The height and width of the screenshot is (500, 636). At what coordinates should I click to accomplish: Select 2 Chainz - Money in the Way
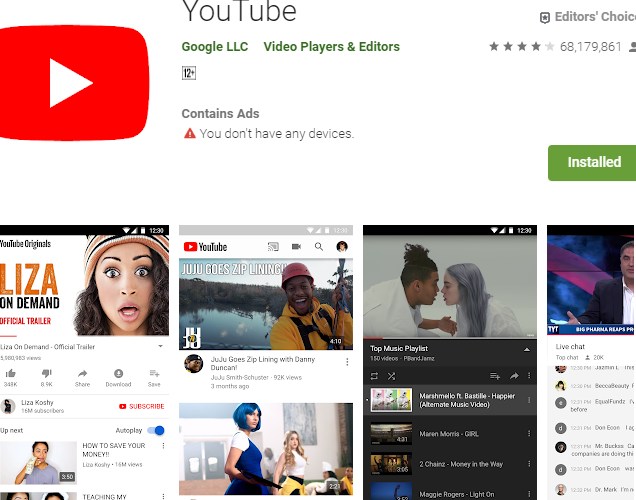(x=450, y=464)
